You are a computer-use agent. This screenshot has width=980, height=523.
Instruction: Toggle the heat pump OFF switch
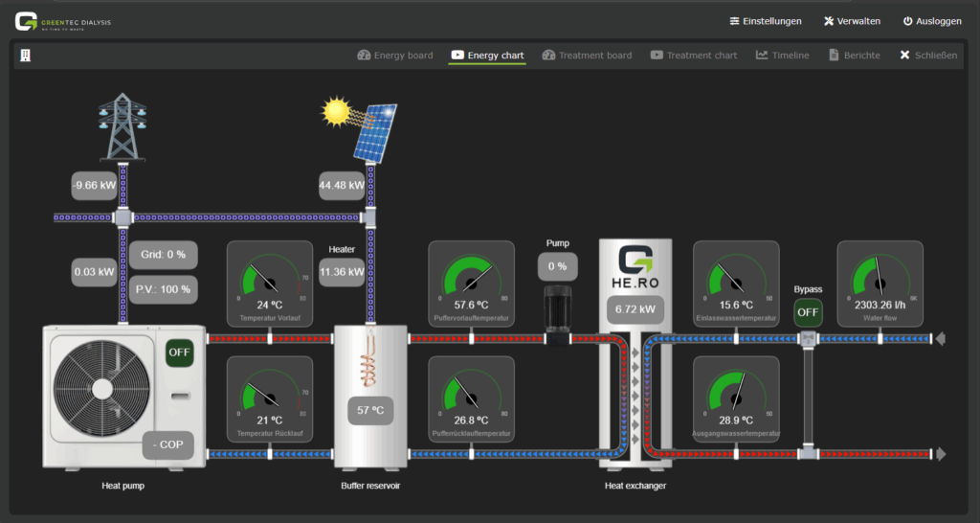point(180,352)
